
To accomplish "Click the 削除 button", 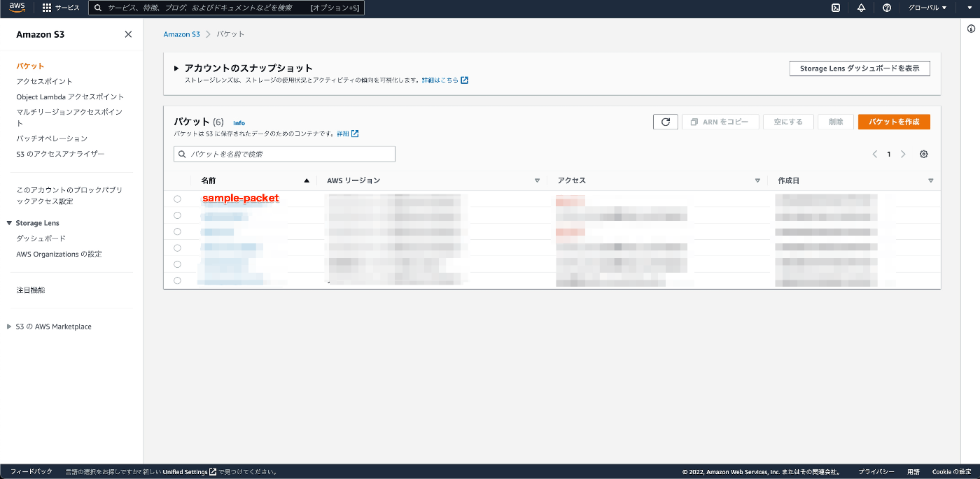I will (836, 122).
